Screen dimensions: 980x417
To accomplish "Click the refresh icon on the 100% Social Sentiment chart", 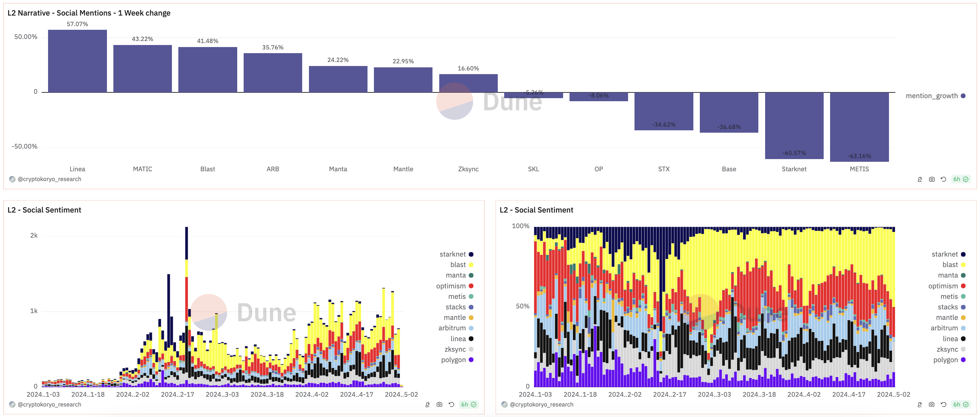I will [x=943, y=404].
